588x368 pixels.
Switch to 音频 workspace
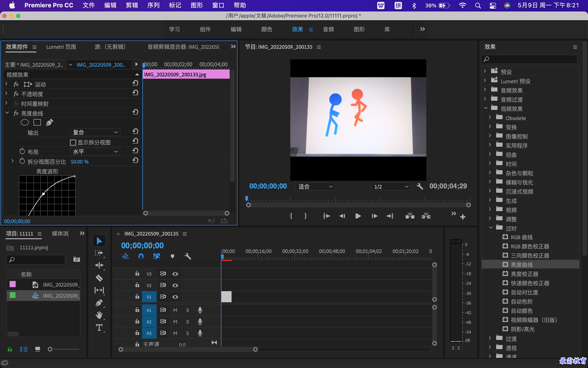(328, 29)
